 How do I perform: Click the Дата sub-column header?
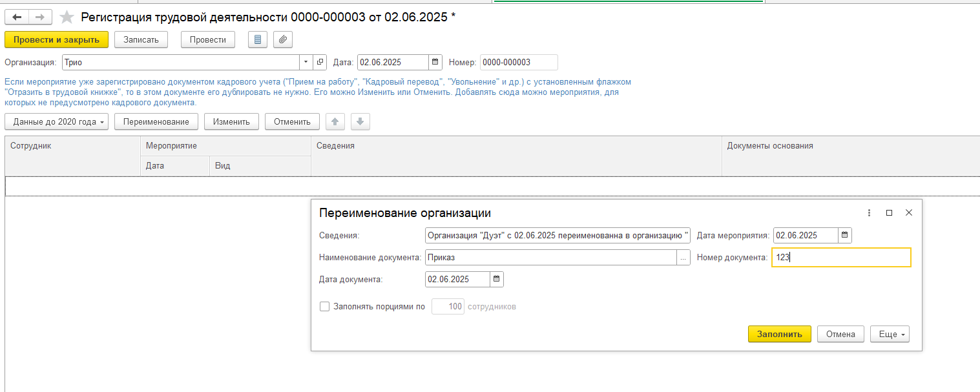click(175, 165)
